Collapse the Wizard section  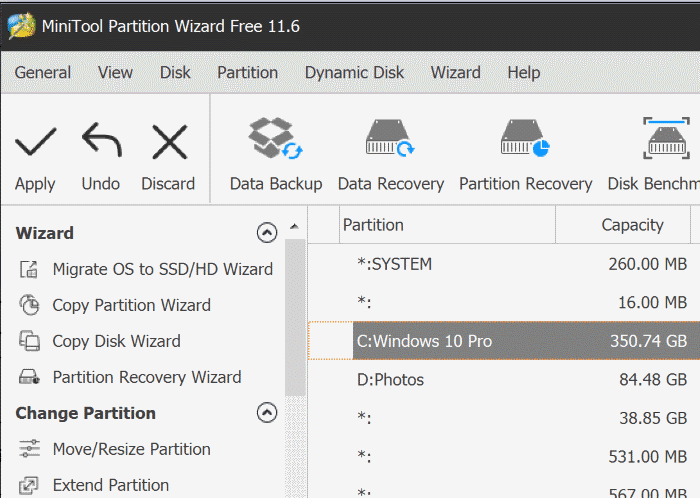pos(267,232)
